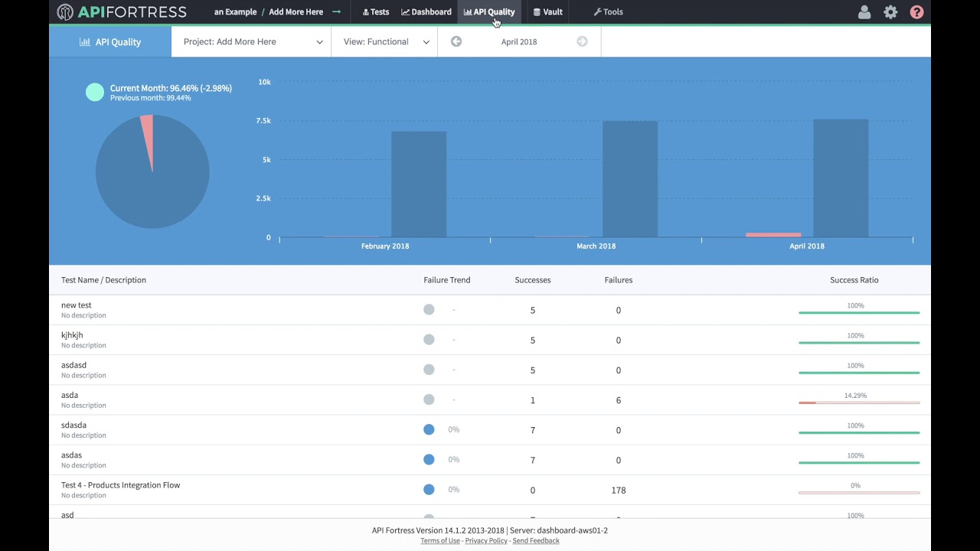Click the 6 failures value for asda
This screenshot has height=551, width=980.
tap(619, 400)
